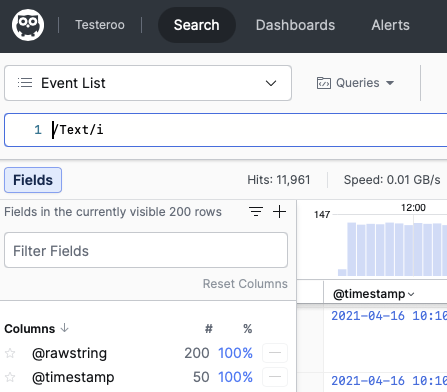
Task: Select the @timestamp field row name
Action: [73, 377]
